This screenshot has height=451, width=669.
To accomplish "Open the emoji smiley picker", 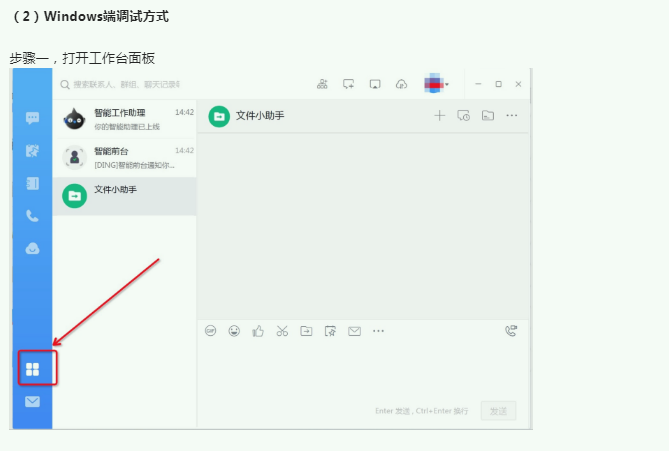I will [234, 331].
